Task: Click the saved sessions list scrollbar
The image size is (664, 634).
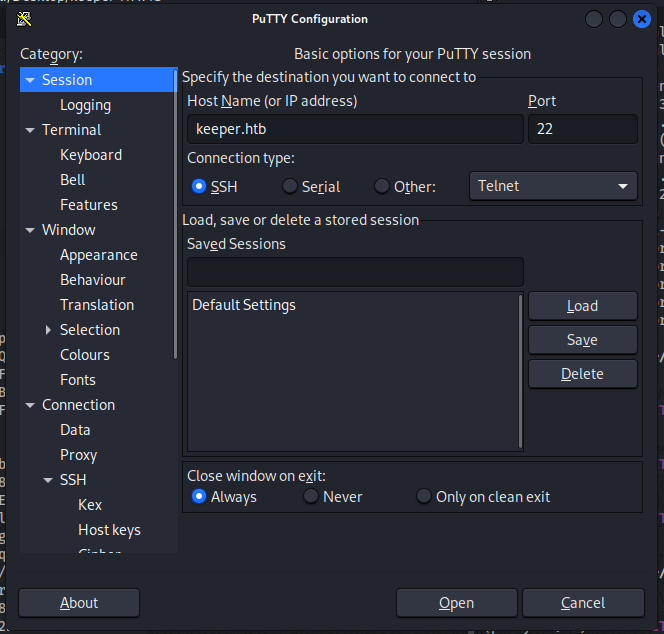Action: (520, 371)
